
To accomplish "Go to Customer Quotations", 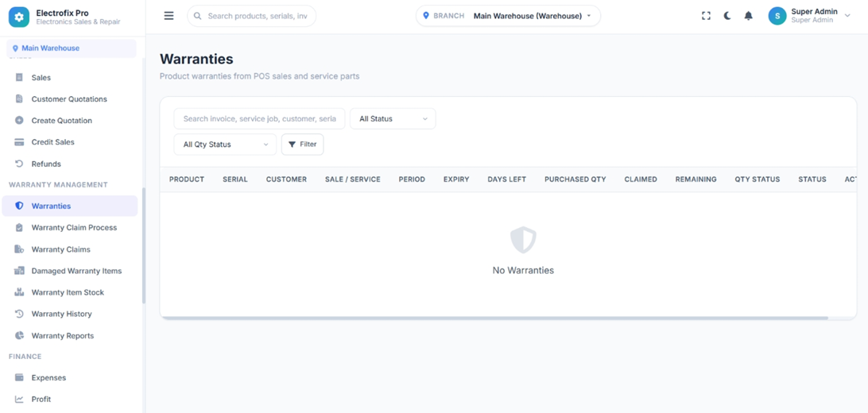I will (x=70, y=99).
